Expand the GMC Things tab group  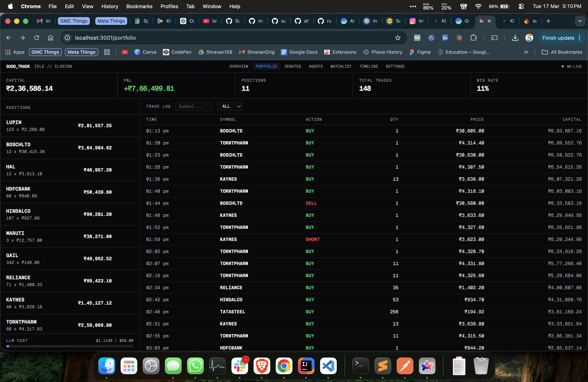(x=74, y=21)
